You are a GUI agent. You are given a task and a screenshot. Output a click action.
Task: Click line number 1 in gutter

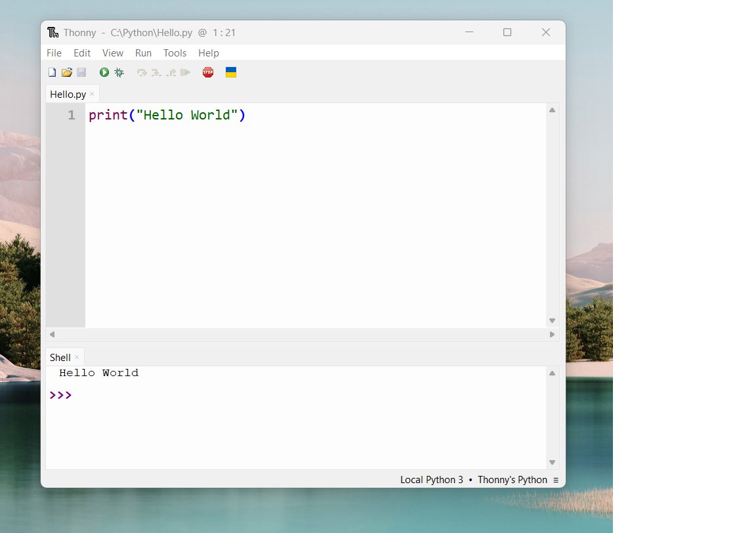click(x=72, y=116)
